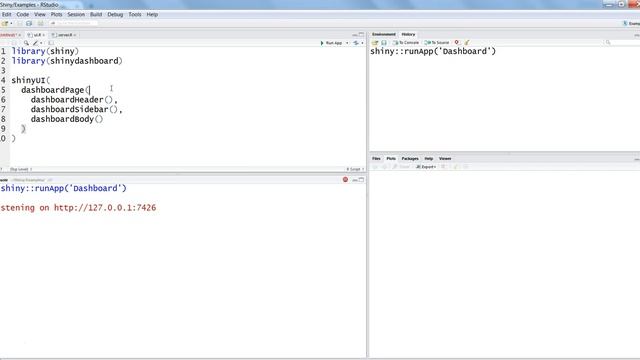This screenshot has height=360, width=640.
Task: Switch to the Viewer tab
Action: click(445, 158)
